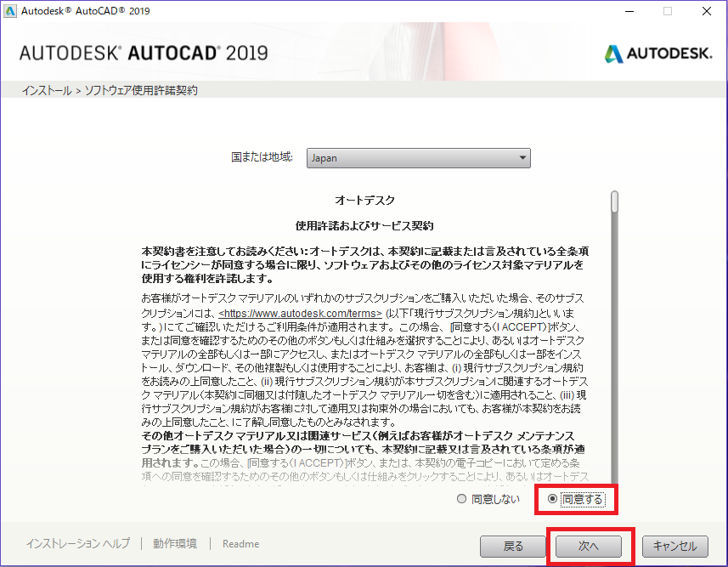Close the AutoCAD 2019 installer window
728x567 pixels.
[707, 11]
